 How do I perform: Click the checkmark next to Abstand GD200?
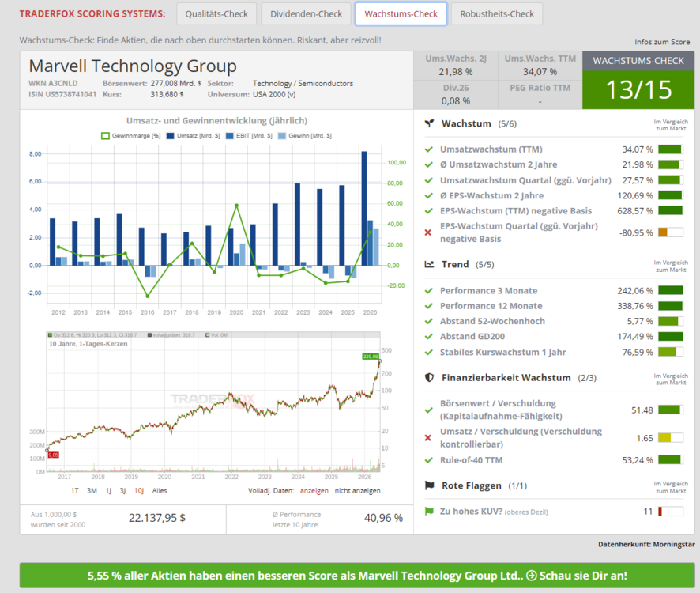[428, 336]
